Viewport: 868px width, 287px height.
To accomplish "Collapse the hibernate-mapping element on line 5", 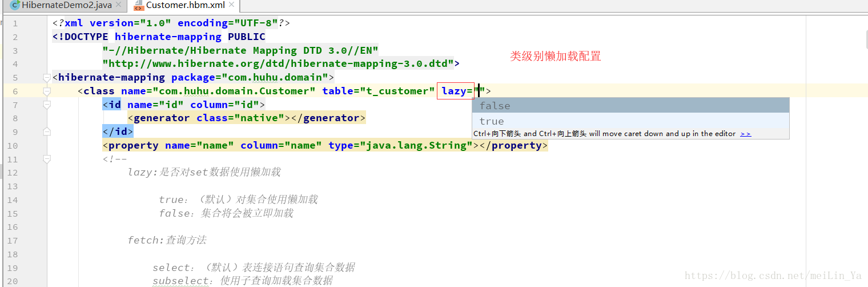I will click(47, 77).
